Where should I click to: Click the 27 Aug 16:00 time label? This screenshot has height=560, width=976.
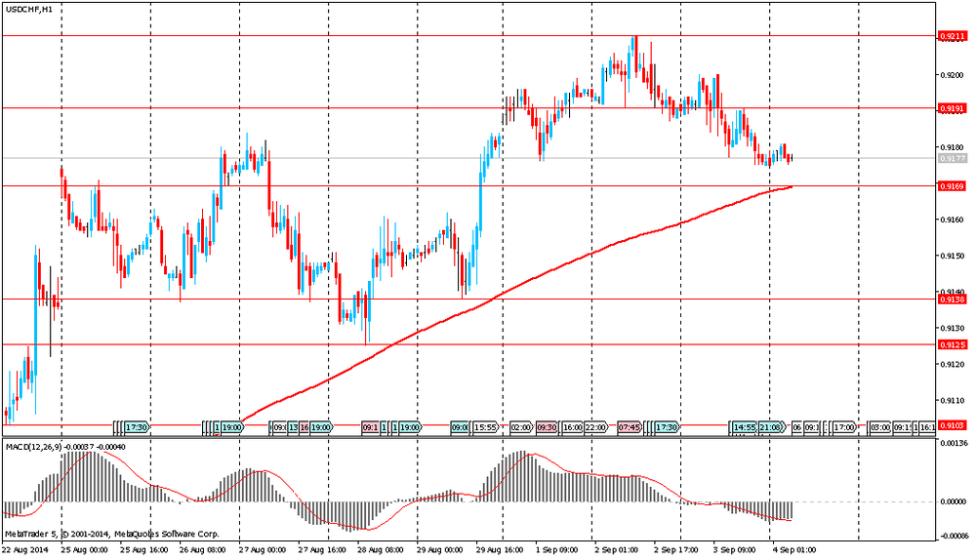322,550
